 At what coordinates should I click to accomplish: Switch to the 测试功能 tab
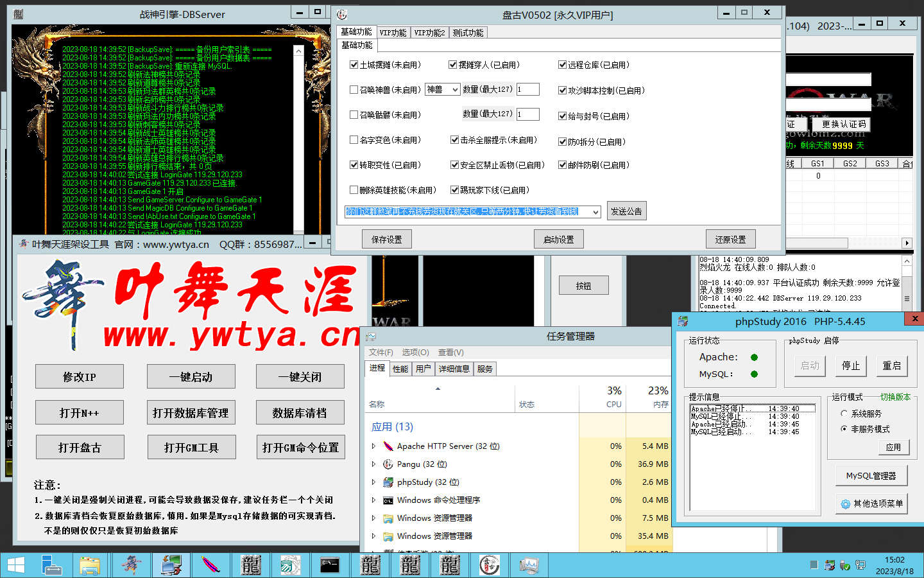tap(468, 33)
